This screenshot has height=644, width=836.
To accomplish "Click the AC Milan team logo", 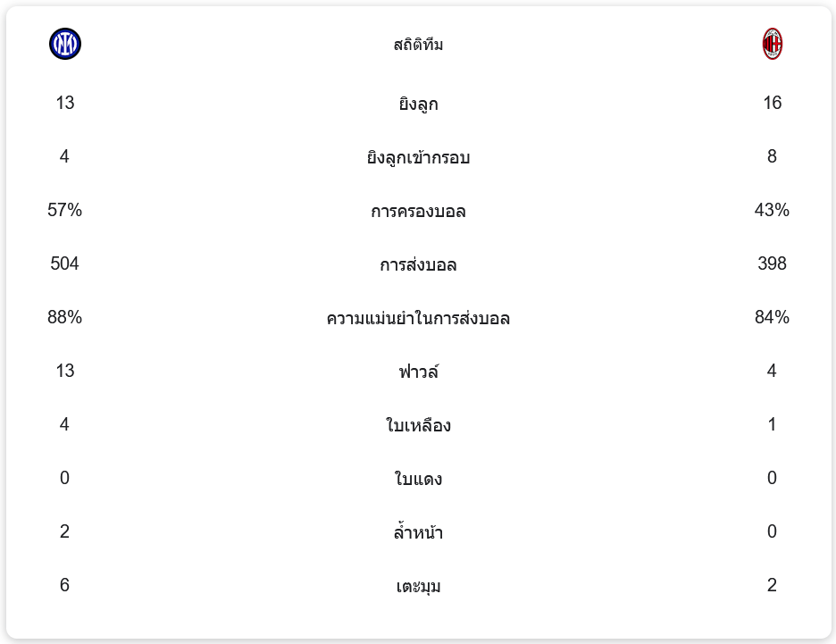I will pos(772,44).
